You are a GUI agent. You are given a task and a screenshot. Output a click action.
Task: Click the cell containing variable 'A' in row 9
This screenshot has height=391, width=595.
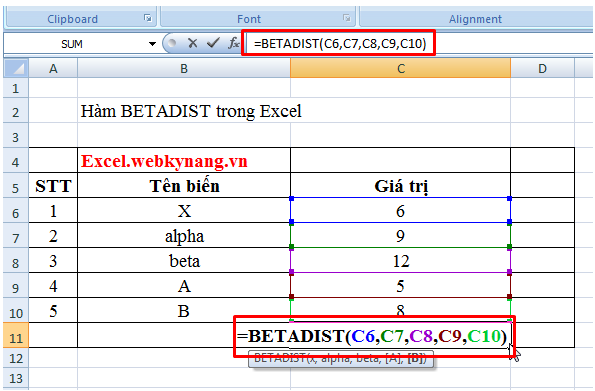tap(184, 286)
